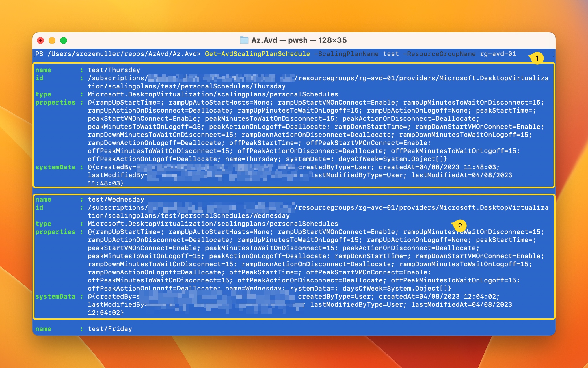Click the green full-screen window button

(64, 40)
